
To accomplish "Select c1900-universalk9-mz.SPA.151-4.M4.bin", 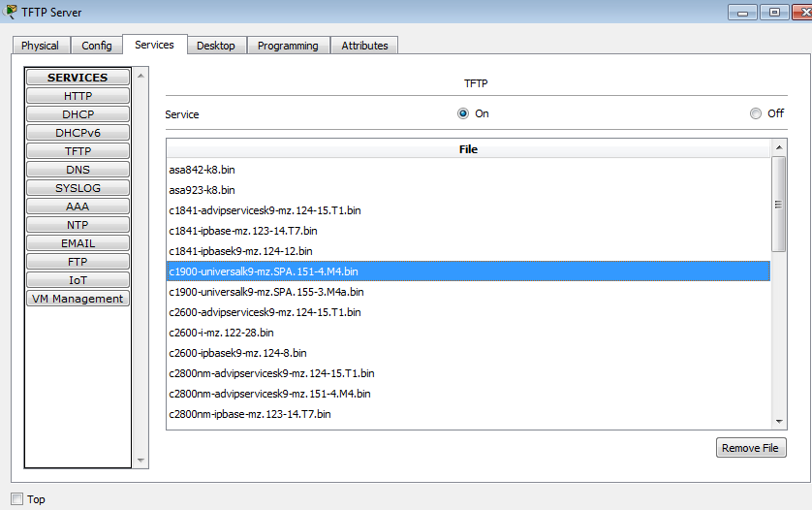I will coord(468,271).
